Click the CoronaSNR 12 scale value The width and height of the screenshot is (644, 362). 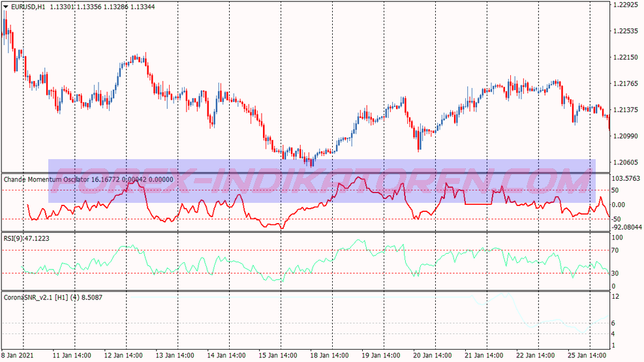click(x=615, y=296)
